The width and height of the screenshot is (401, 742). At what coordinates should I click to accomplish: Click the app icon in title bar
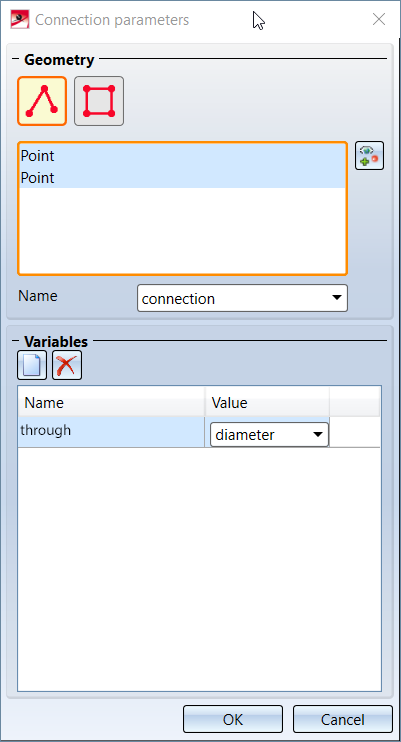click(x=19, y=20)
